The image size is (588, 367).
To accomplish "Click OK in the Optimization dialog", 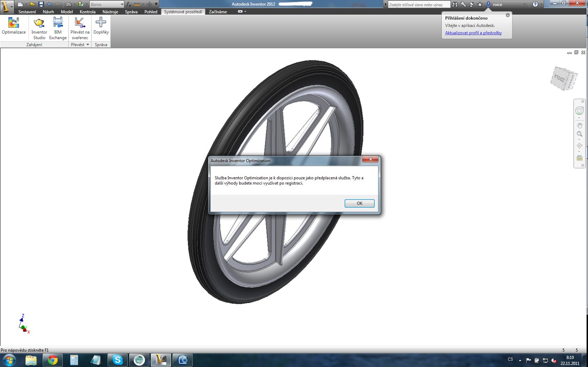I will point(359,203).
